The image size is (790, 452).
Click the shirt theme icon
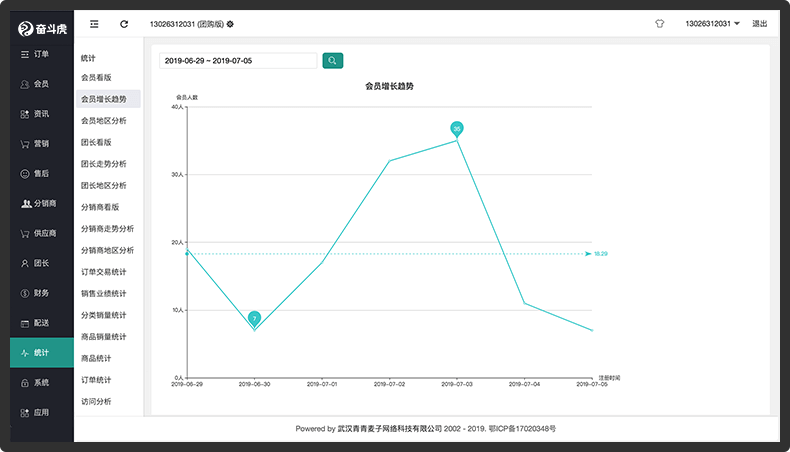[660, 24]
